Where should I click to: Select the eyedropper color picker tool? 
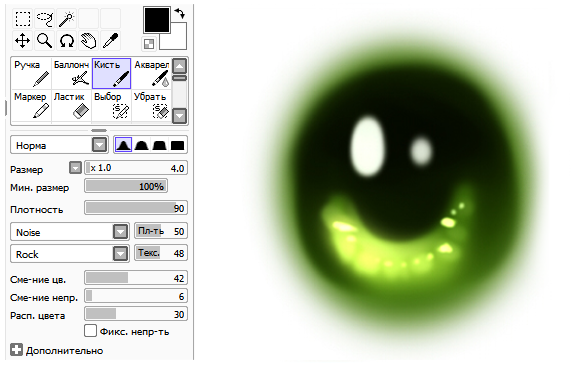pyautogui.click(x=111, y=41)
